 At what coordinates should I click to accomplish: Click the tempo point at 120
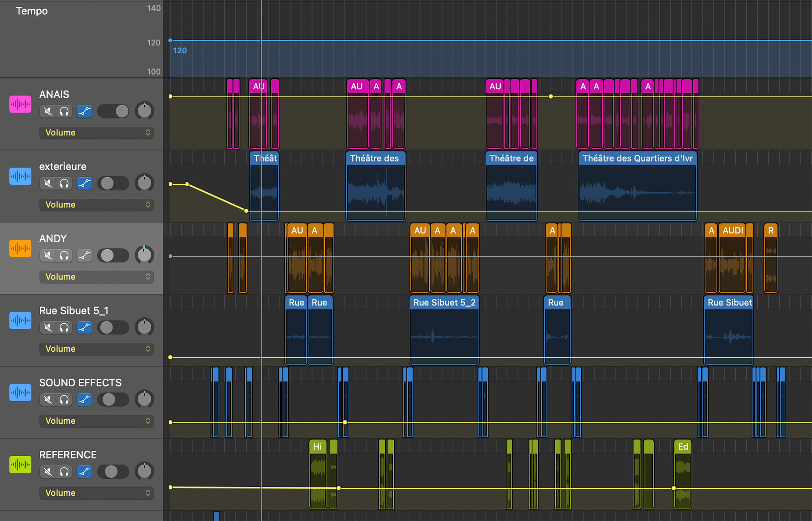point(170,41)
